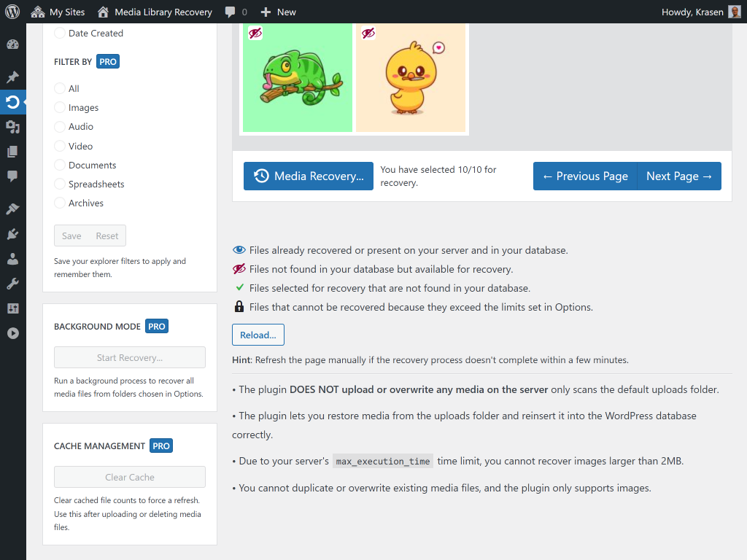The image size is (747, 560).
Task: Select the Posts pin icon in sidebar
Action: click(12, 77)
